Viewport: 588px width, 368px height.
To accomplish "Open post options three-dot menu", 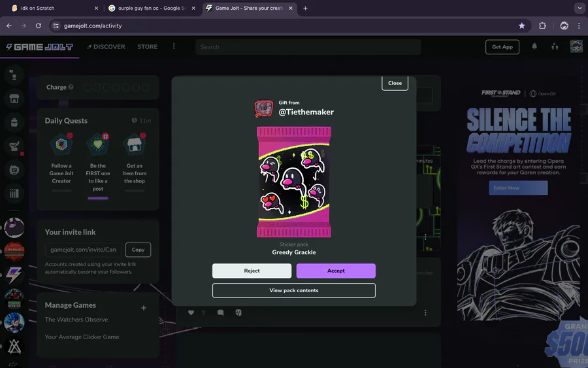I will pyautogui.click(x=425, y=312).
